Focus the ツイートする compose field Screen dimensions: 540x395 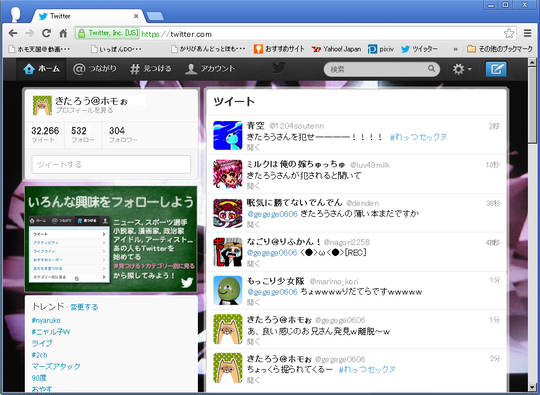point(111,164)
